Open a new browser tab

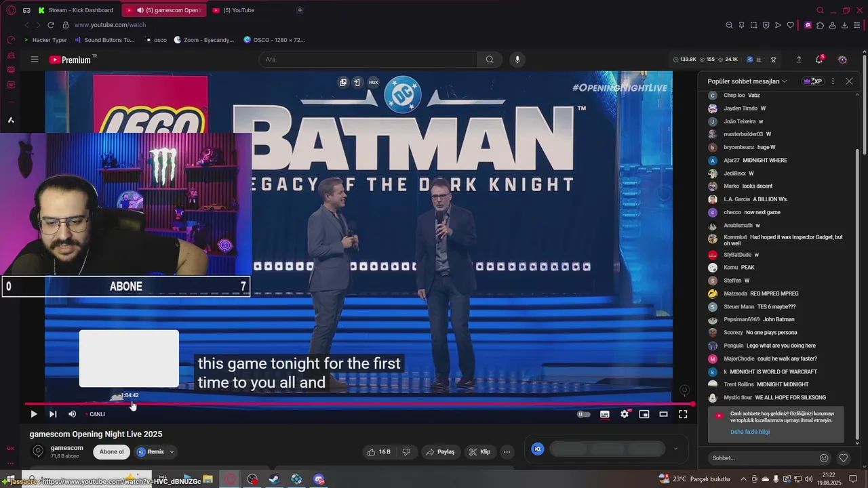tap(300, 10)
